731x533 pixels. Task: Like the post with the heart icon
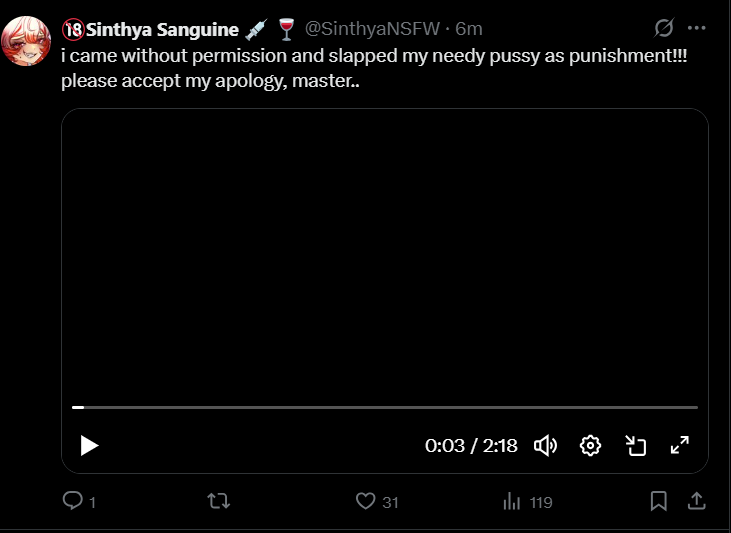click(366, 501)
